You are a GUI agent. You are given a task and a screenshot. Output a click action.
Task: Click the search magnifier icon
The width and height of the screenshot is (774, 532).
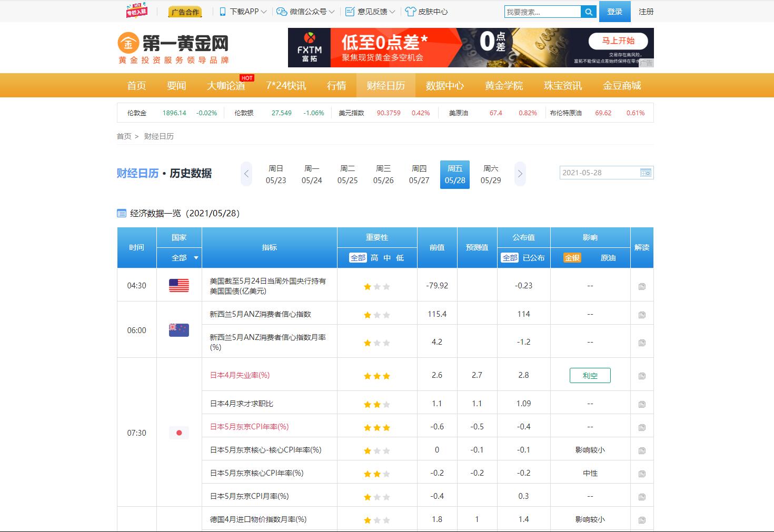click(x=588, y=12)
